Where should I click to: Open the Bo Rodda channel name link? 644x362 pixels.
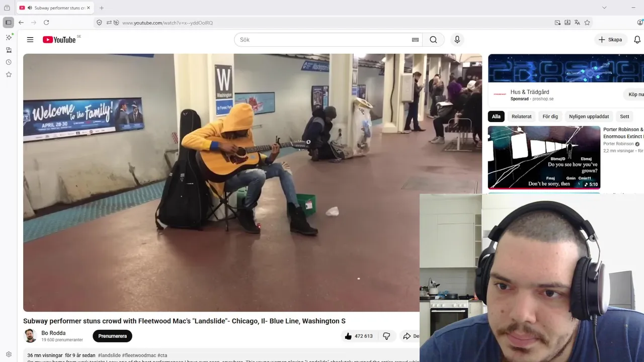[x=53, y=333]
